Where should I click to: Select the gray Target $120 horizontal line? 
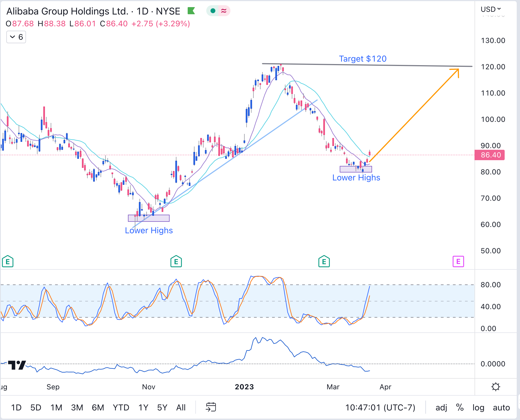point(367,65)
